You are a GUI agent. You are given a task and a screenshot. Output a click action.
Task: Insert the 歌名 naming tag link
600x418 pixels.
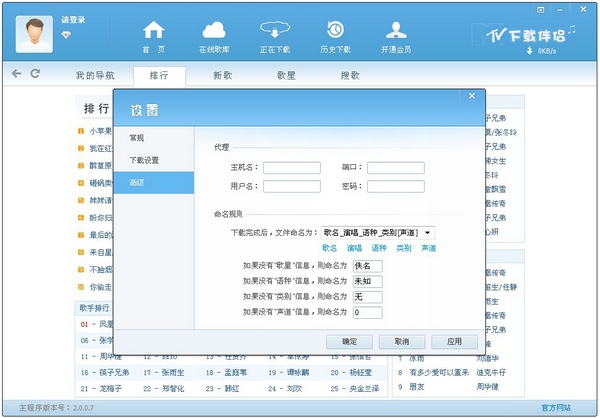tap(329, 248)
